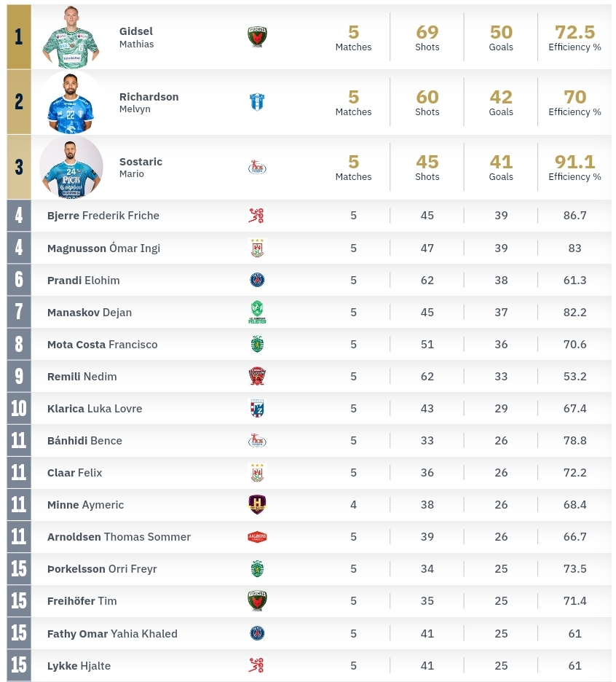
Task: Click the club logo in Sostaric's row
Action: [257, 168]
